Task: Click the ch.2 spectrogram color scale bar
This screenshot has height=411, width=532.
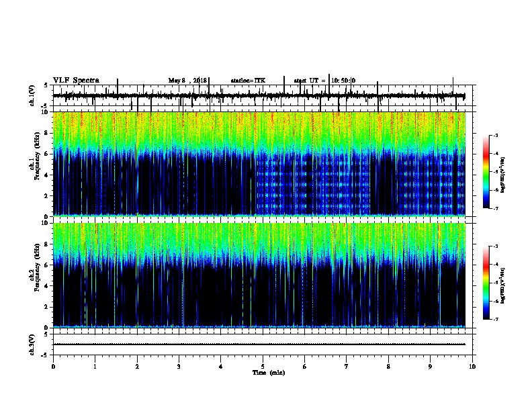Action: point(486,283)
